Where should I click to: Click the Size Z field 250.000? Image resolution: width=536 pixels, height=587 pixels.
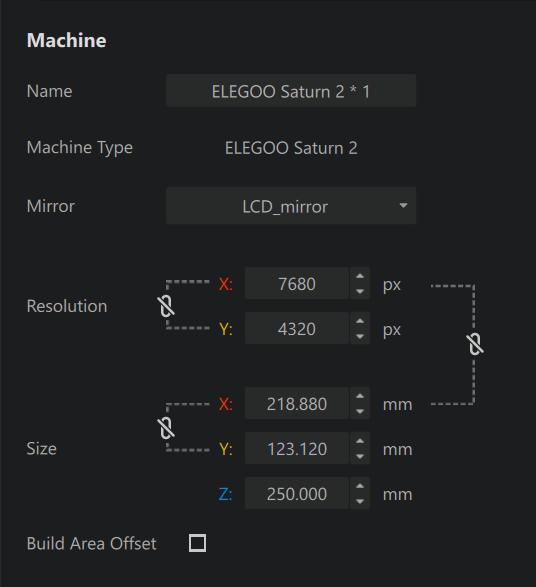tap(296, 493)
